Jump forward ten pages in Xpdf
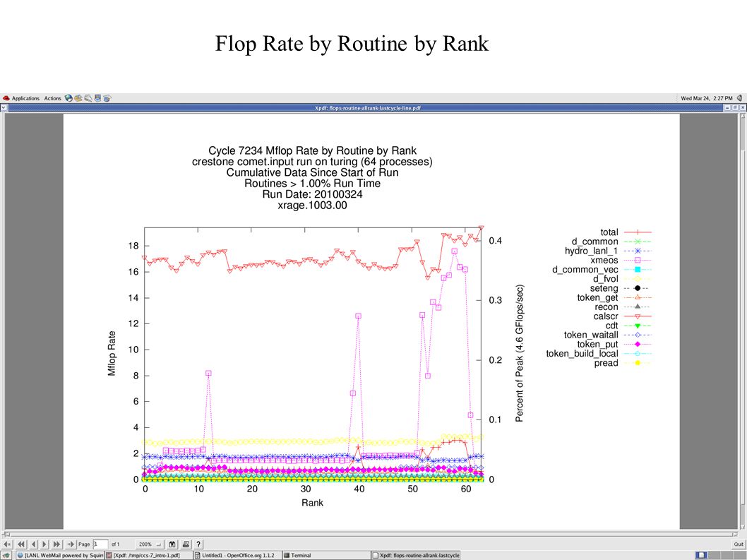 pyautogui.click(x=56, y=544)
